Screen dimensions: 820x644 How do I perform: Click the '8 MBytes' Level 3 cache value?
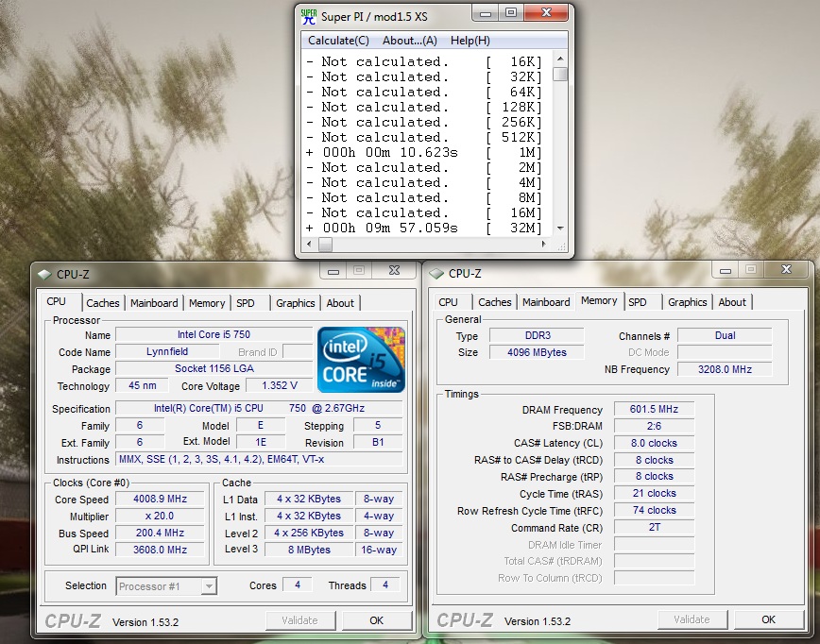point(309,550)
